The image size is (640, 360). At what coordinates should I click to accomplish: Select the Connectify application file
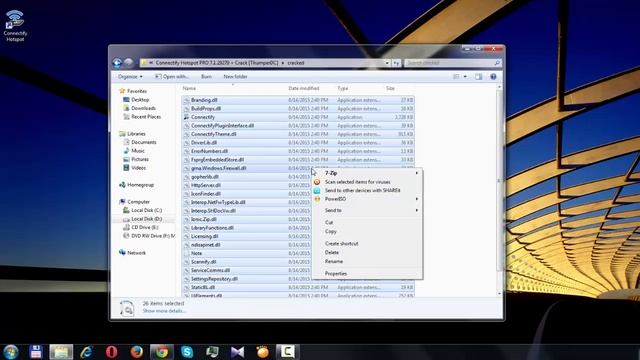click(298, 117)
